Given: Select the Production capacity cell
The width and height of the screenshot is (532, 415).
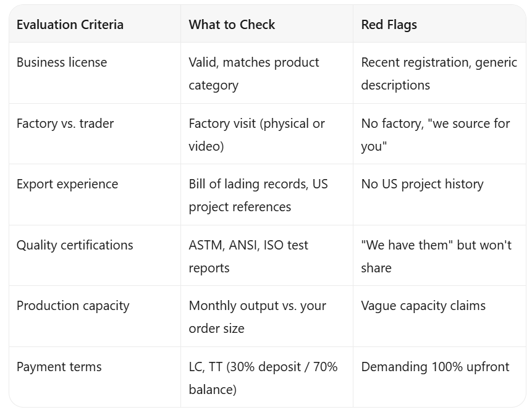Looking at the screenshot, I should (95, 316).
